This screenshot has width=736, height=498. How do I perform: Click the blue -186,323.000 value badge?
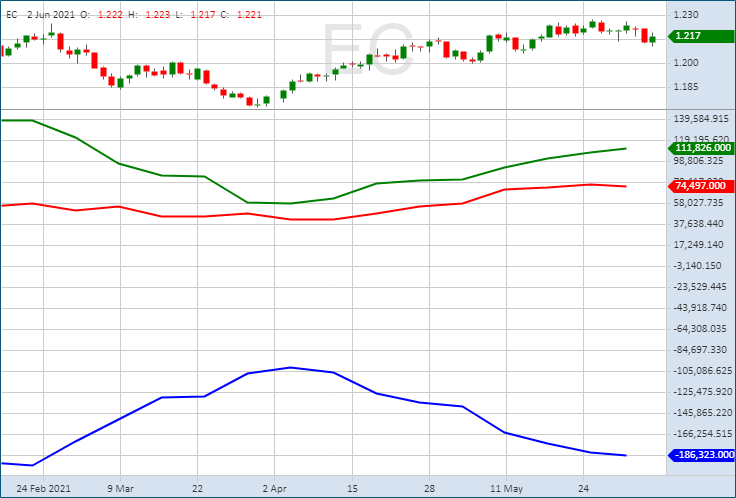(701, 455)
